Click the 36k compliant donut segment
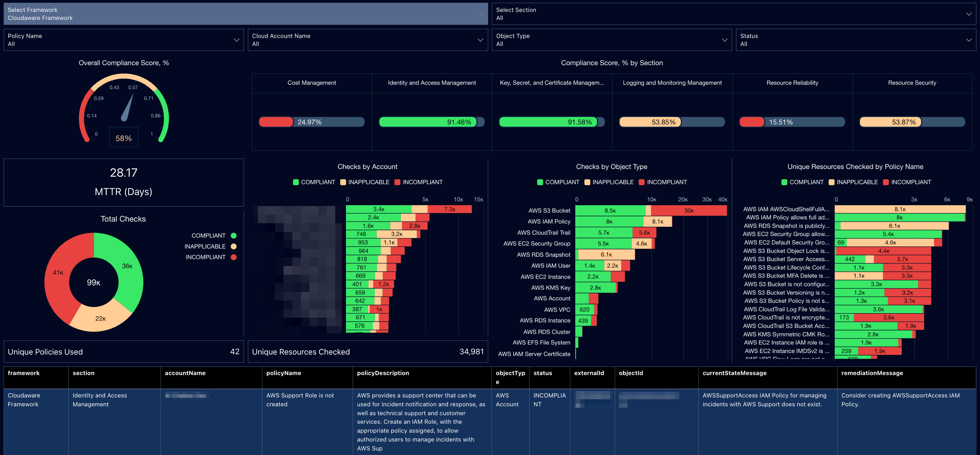 pyautogui.click(x=127, y=266)
